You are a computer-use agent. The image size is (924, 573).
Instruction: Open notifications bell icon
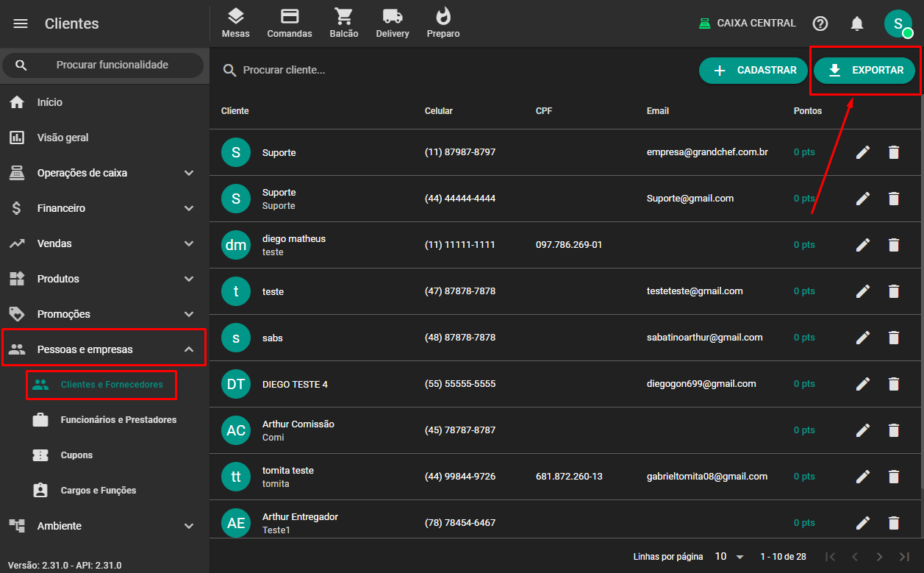point(857,24)
